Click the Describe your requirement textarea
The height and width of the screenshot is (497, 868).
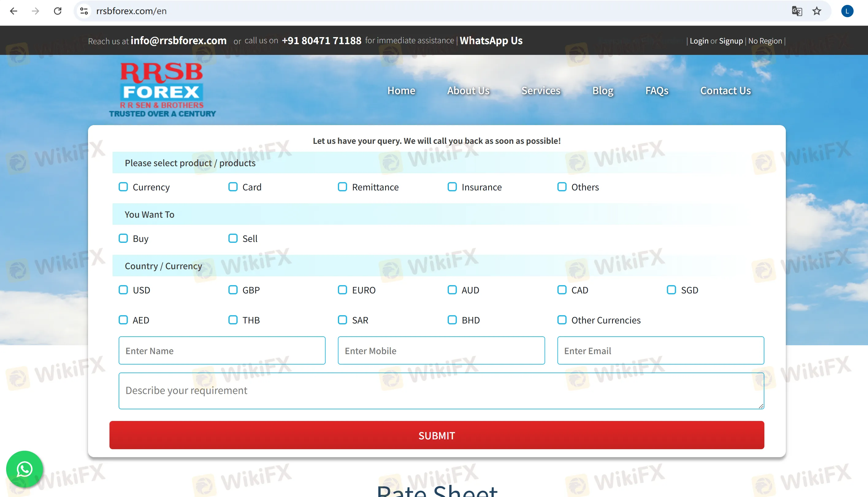(440, 391)
